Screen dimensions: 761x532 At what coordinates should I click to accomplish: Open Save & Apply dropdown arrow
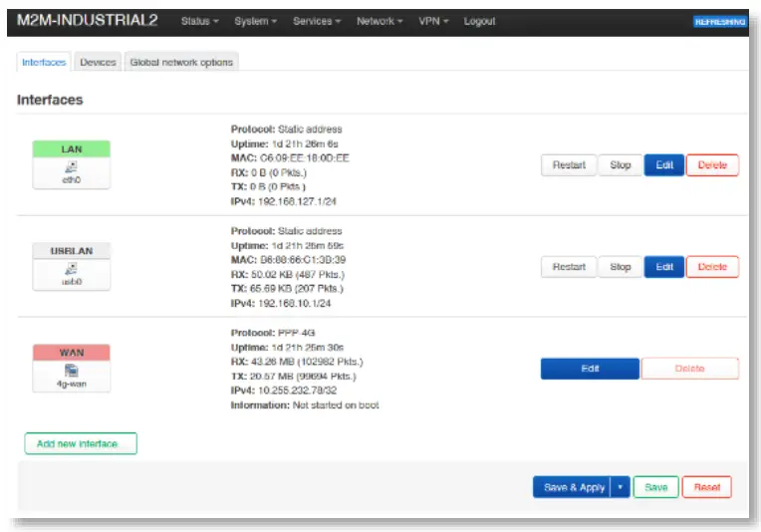point(621,487)
